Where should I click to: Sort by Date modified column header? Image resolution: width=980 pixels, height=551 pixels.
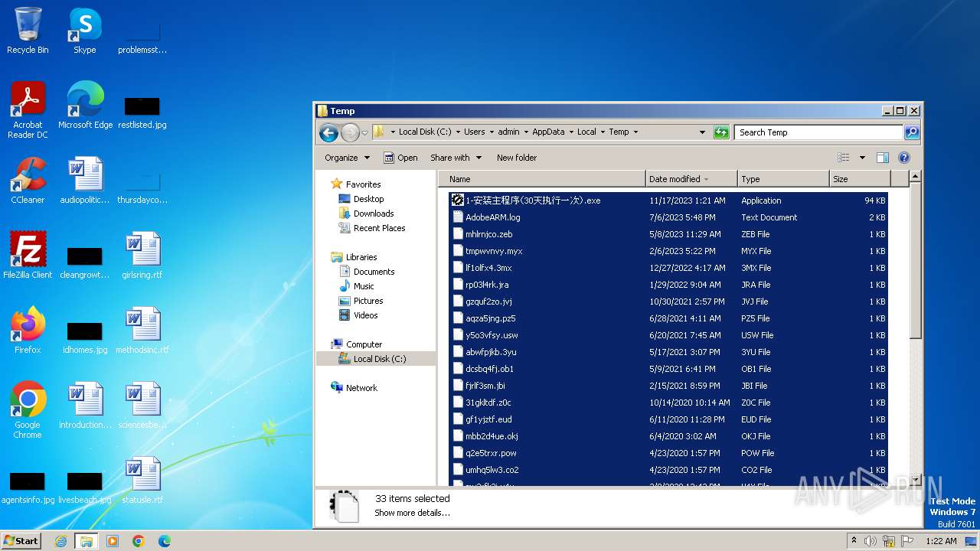pyautogui.click(x=691, y=179)
